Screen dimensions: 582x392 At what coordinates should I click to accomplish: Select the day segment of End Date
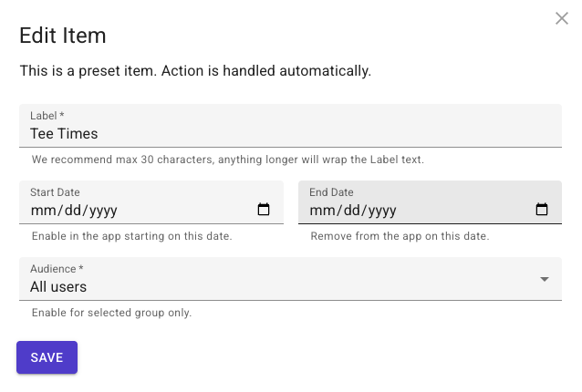point(352,211)
